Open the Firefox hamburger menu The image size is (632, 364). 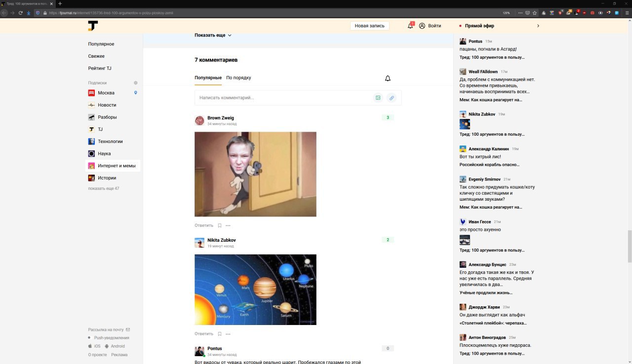click(x=627, y=13)
